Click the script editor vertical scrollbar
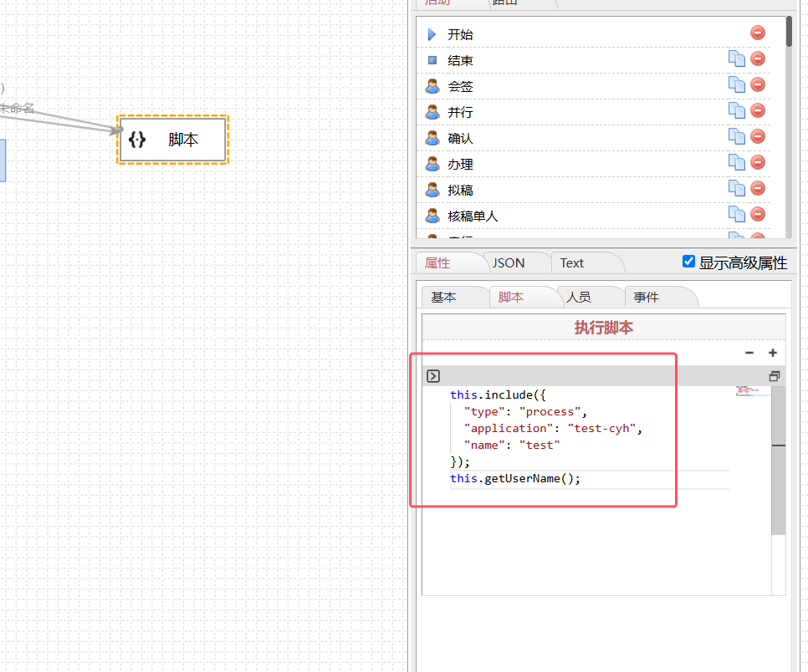 778,461
